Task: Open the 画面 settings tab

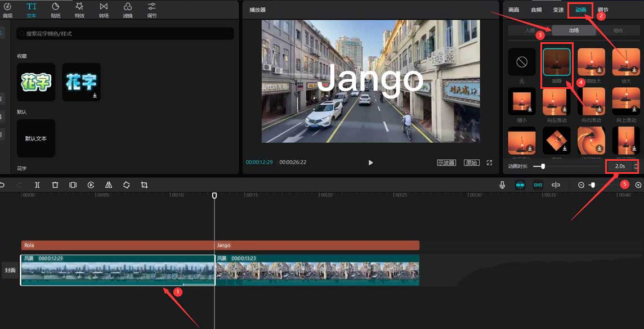Action: (x=514, y=10)
